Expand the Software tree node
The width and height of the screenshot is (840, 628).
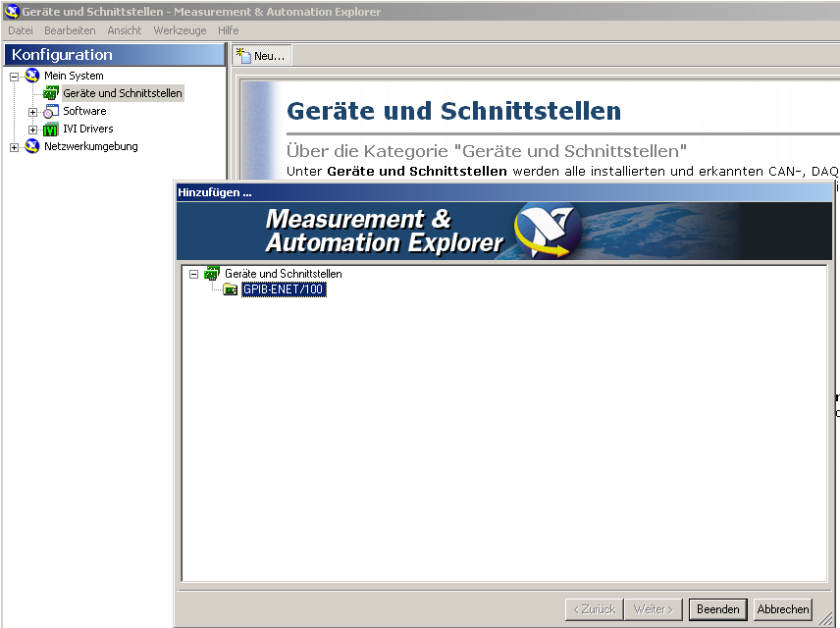(x=32, y=112)
